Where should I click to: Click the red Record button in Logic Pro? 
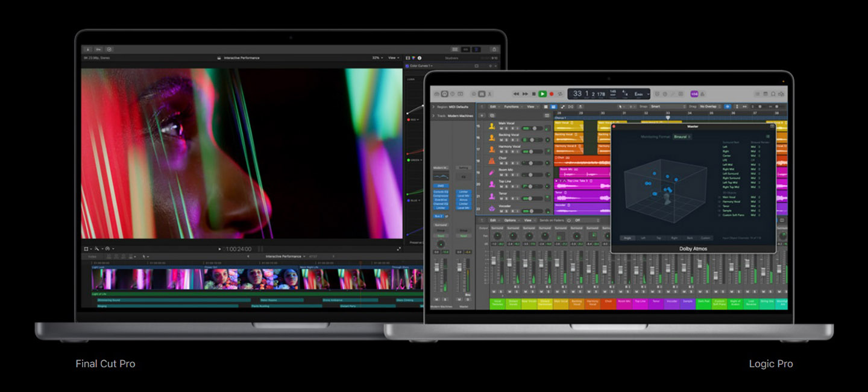click(x=552, y=94)
